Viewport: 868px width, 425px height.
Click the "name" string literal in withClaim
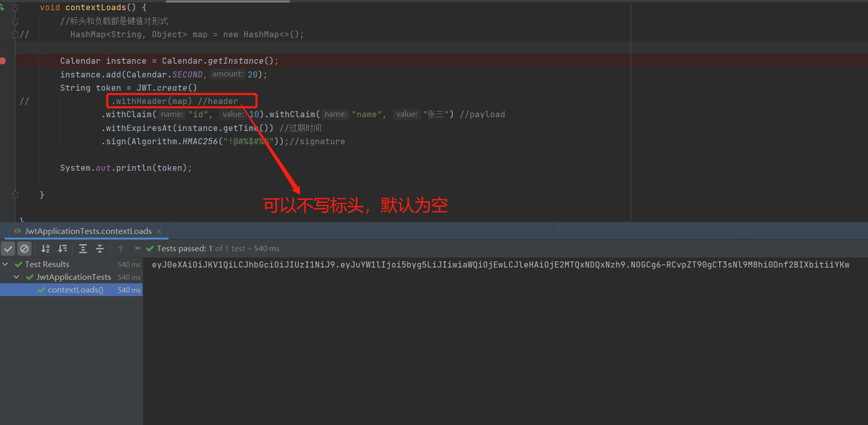[366, 114]
